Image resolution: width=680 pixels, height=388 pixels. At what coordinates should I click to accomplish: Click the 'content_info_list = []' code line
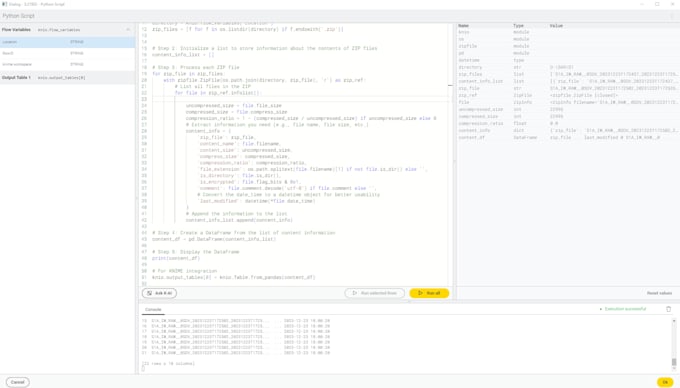click(x=183, y=55)
